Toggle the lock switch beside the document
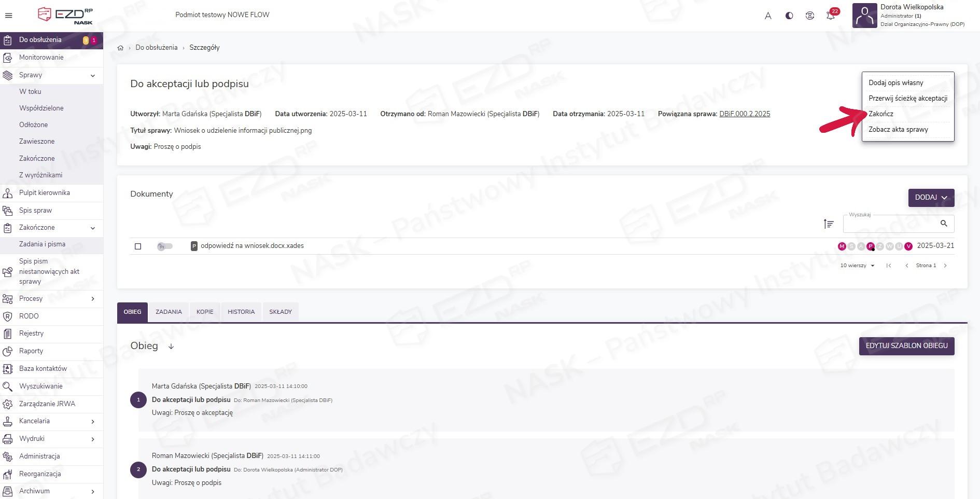The height and width of the screenshot is (499, 980). click(x=165, y=246)
